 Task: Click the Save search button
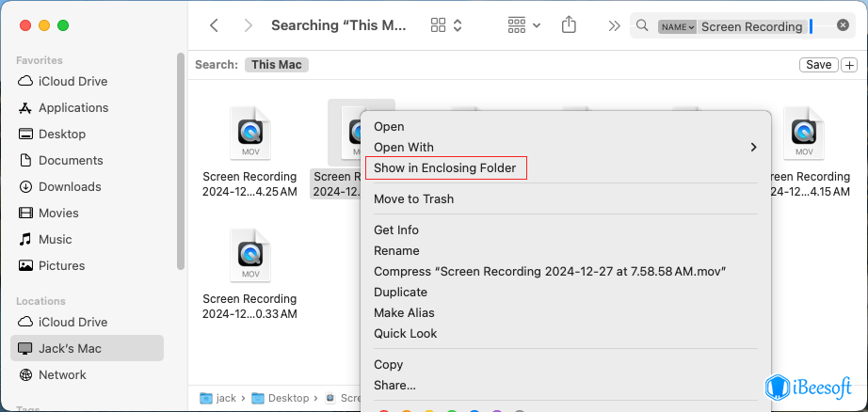tap(818, 65)
